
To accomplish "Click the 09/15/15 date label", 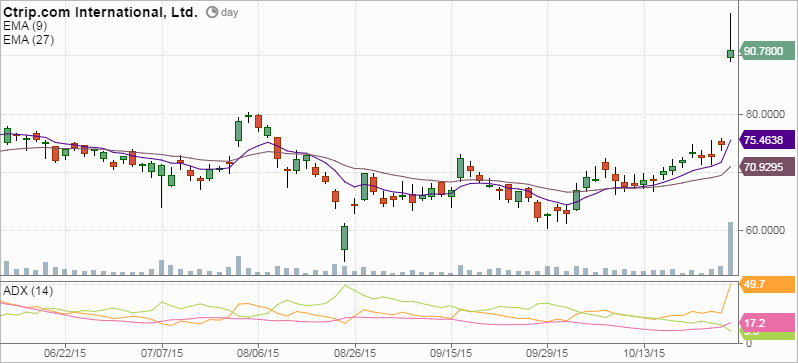I will pos(451,352).
